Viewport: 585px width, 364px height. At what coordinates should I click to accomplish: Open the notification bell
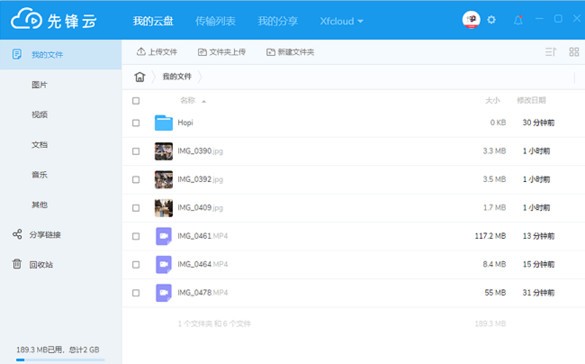click(518, 20)
